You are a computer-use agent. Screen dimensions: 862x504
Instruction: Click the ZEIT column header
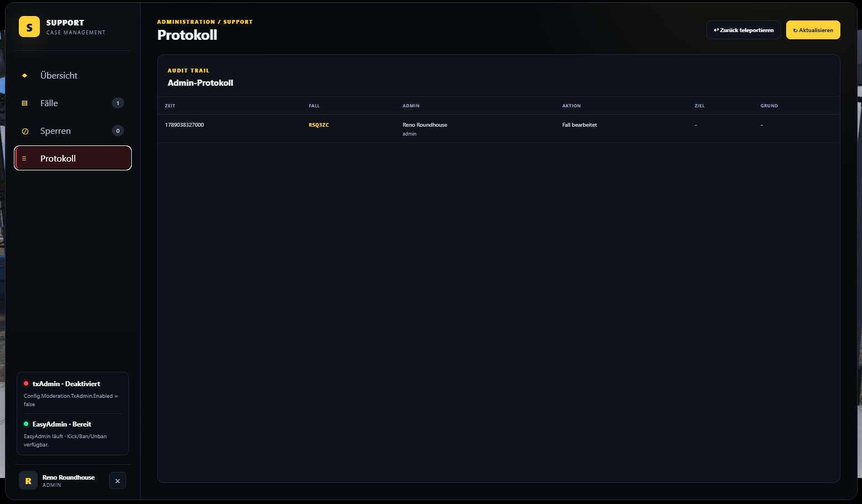(170, 106)
